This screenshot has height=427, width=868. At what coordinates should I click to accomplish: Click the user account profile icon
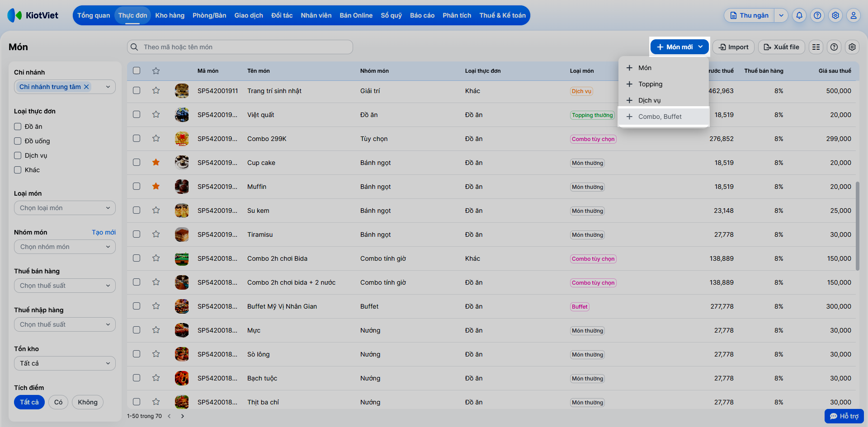point(853,15)
